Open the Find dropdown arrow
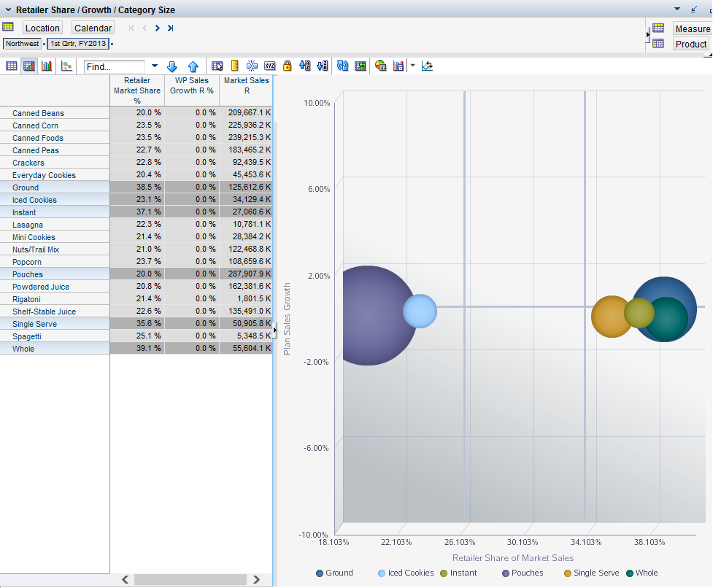This screenshot has width=713, height=588. tap(154, 66)
